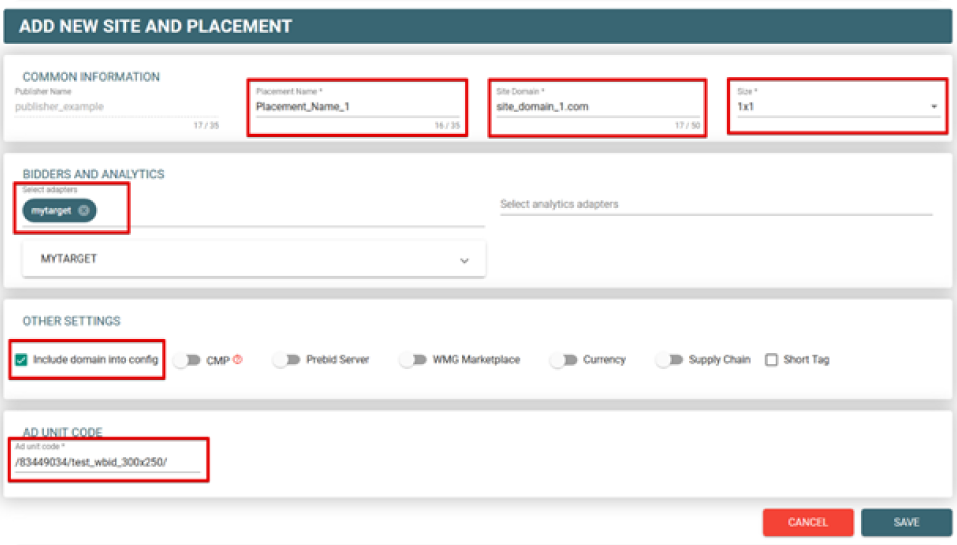Turn on WMG Marketplace toggle

pyautogui.click(x=413, y=359)
